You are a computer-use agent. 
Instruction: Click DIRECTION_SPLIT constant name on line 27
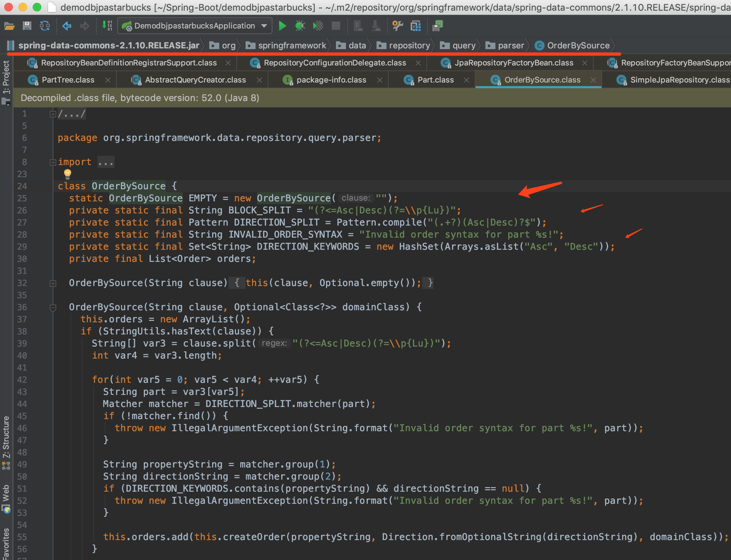[277, 222]
